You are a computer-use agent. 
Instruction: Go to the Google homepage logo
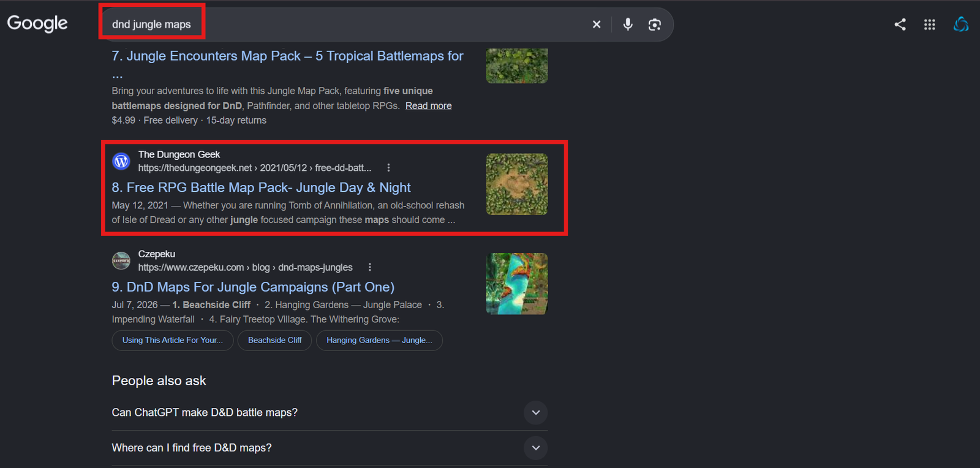pyautogui.click(x=37, y=24)
